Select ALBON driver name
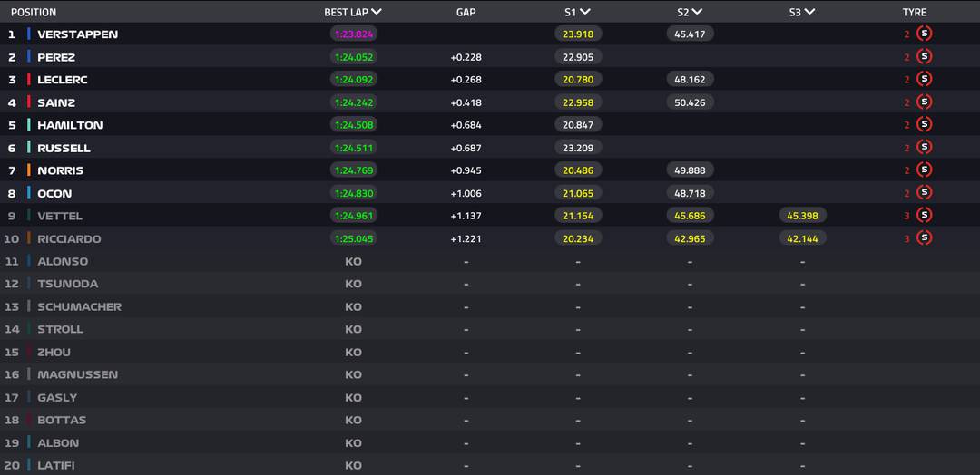 click(x=58, y=443)
